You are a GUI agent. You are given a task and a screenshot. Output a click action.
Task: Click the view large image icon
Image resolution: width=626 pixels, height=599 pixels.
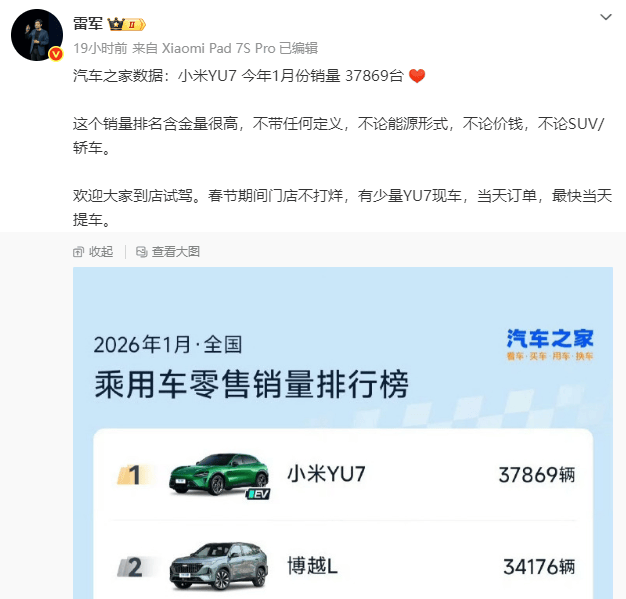[142, 252]
